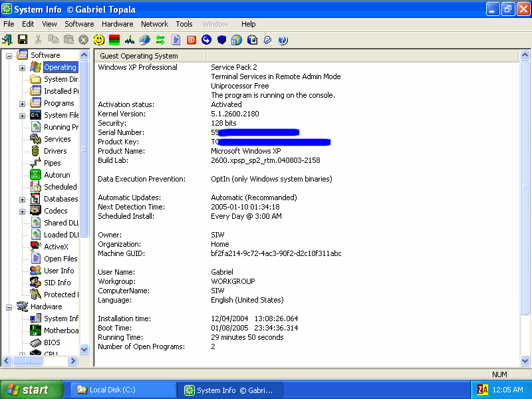532x399 pixels.
Task: Expand the Codecs tree node
Action: [22, 211]
